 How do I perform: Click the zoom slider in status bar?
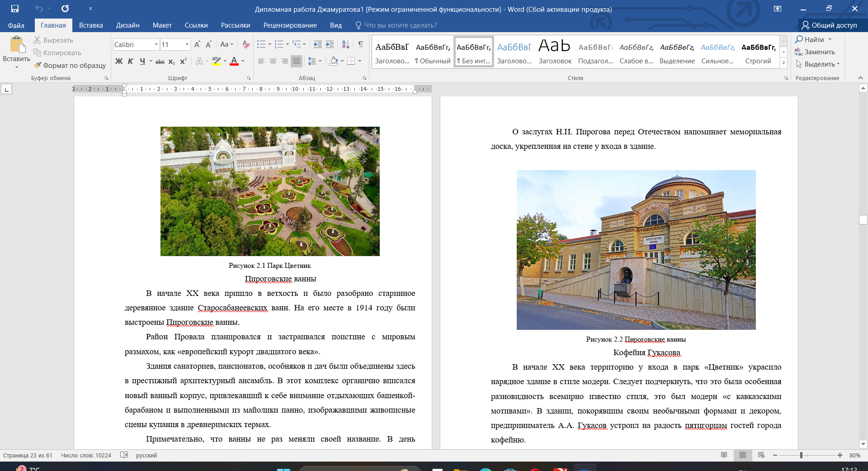[x=801, y=455]
